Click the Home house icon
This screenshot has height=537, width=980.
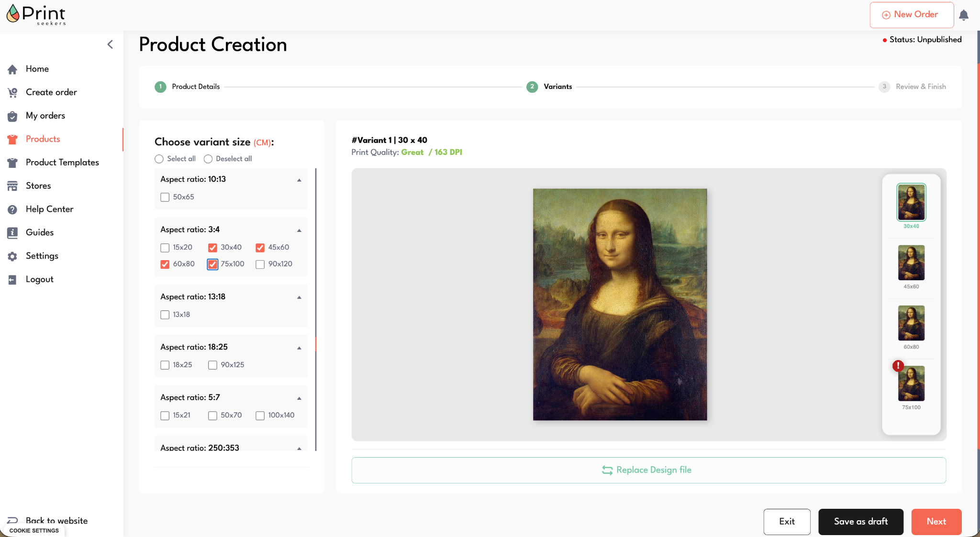click(12, 69)
